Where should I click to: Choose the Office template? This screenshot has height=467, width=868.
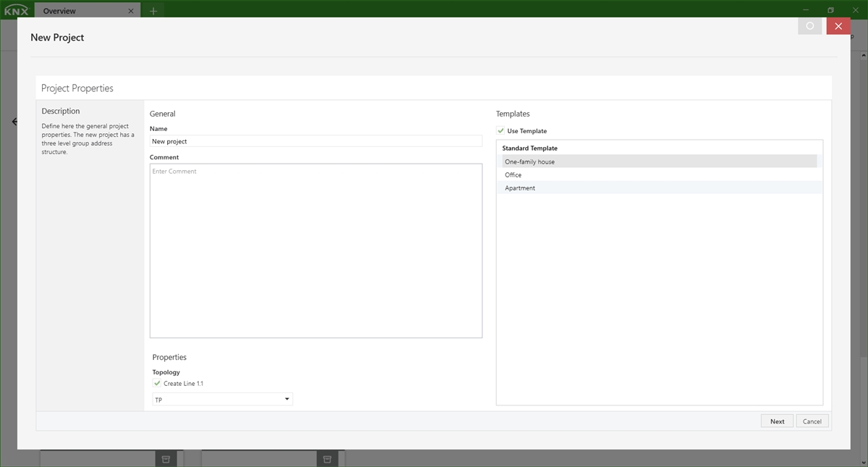[660, 174]
